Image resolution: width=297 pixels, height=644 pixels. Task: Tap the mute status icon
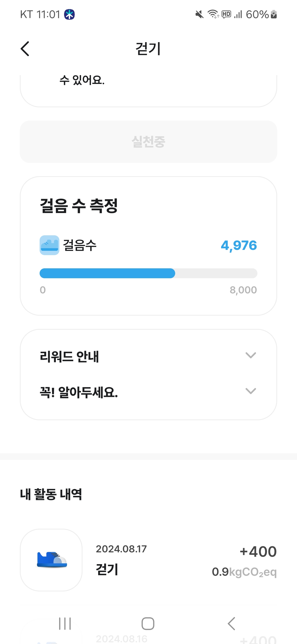point(199,14)
